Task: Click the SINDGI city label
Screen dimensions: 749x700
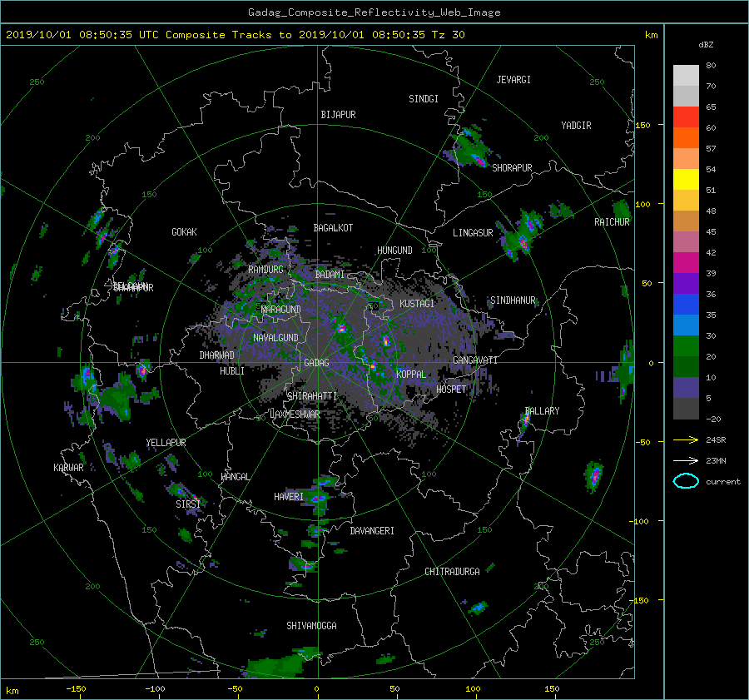Action: [424, 99]
